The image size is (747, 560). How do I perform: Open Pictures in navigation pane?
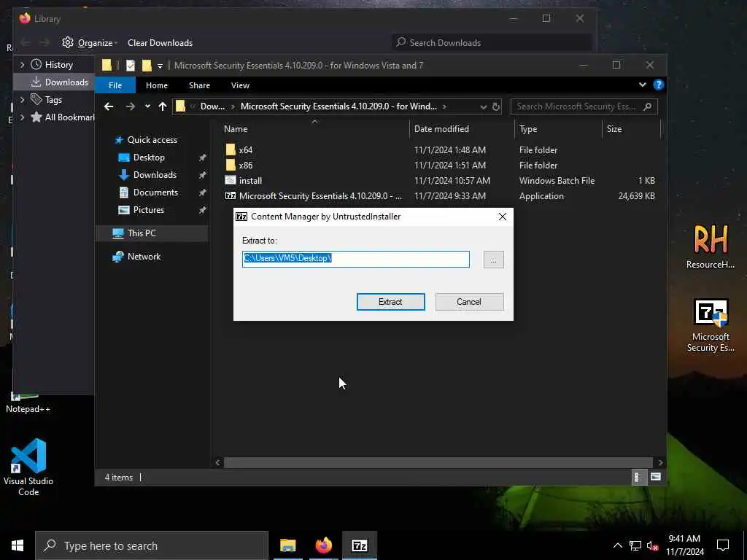click(148, 210)
